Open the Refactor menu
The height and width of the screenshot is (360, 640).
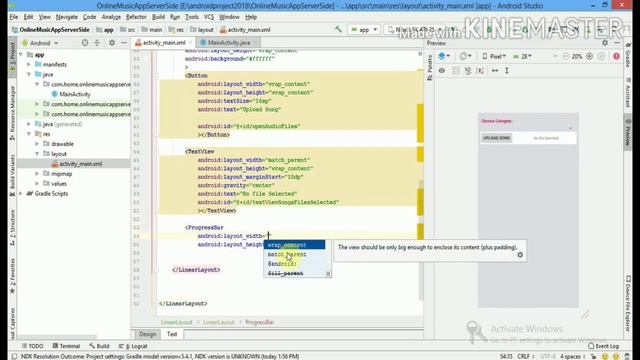click(136, 17)
